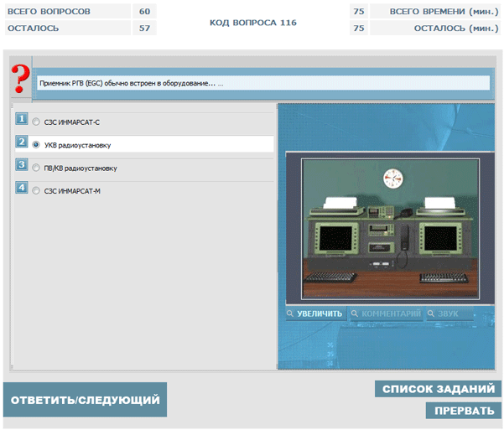The width and height of the screenshot is (504, 430).
Task: Click the ЗВУК magnifier icon
Action: coord(431,313)
